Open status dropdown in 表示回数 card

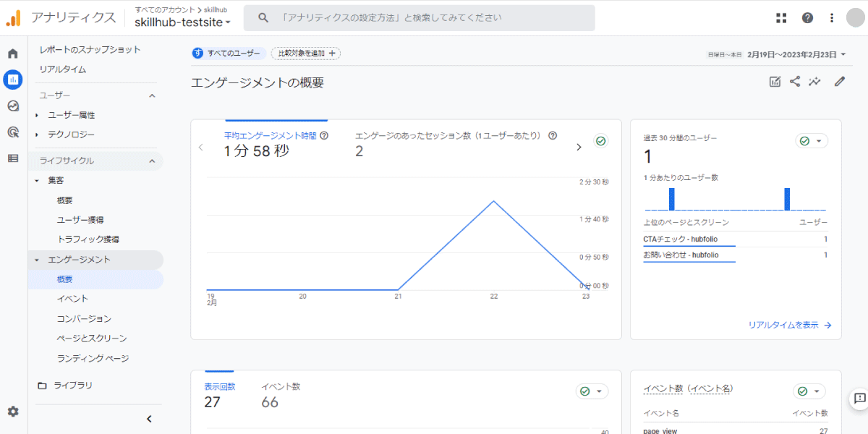click(592, 391)
